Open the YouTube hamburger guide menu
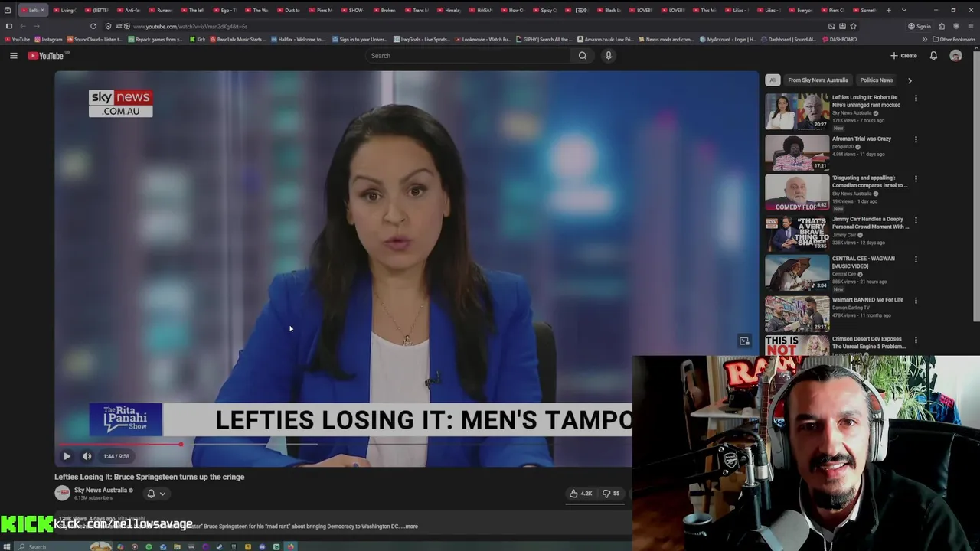Viewport: 980px width, 551px height. [13, 55]
